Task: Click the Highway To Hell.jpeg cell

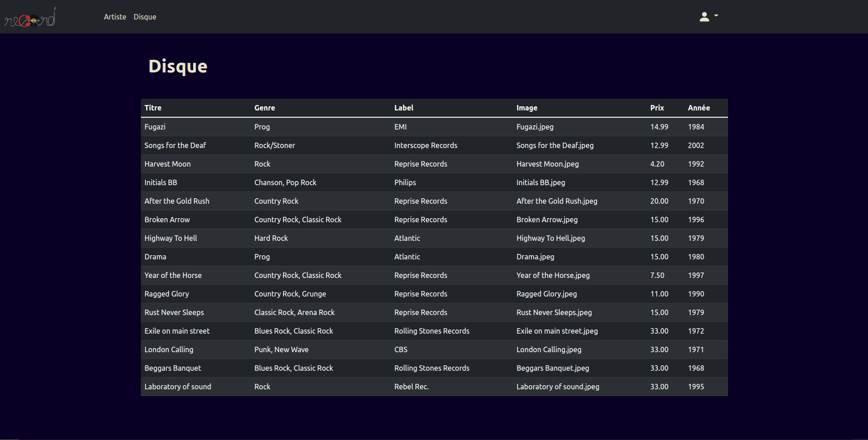Action: 551,238
